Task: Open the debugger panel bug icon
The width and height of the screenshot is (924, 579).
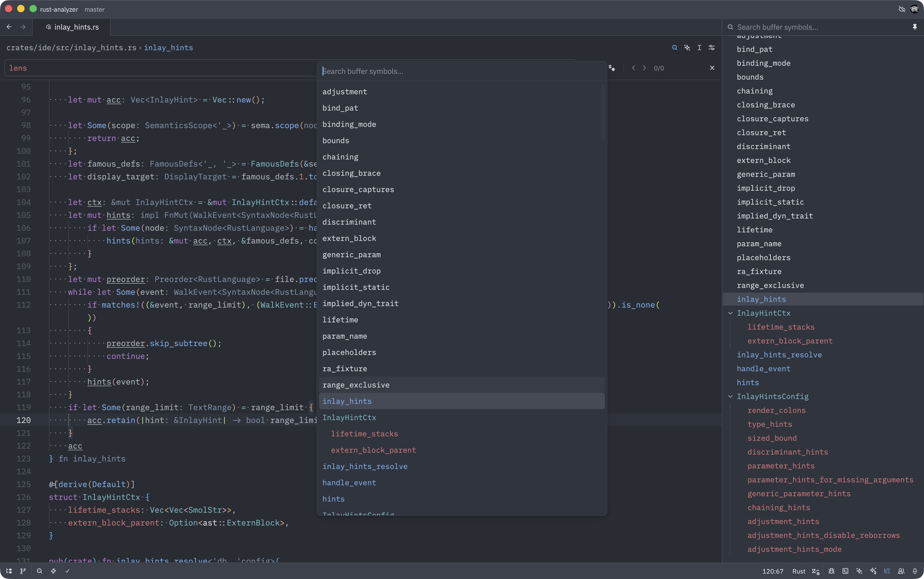Action: click(x=831, y=571)
